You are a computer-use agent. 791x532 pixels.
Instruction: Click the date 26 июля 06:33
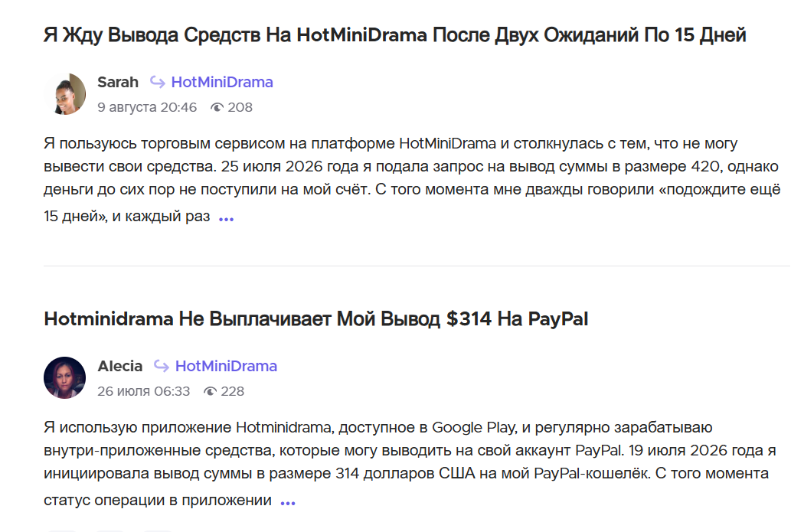(x=144, y=391)
